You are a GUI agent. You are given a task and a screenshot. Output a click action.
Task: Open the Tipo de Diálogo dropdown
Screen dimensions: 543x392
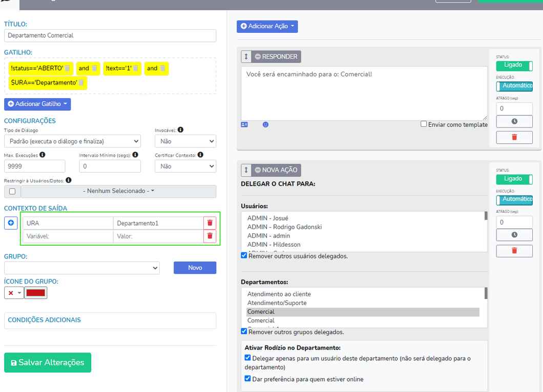click(x=72, y=141)
